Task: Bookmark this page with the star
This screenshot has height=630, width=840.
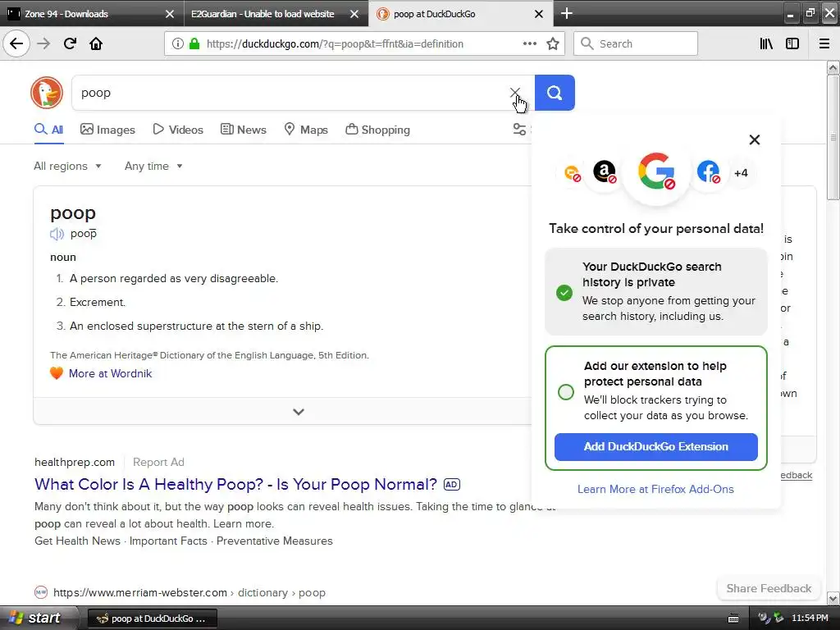Action: 553,44
